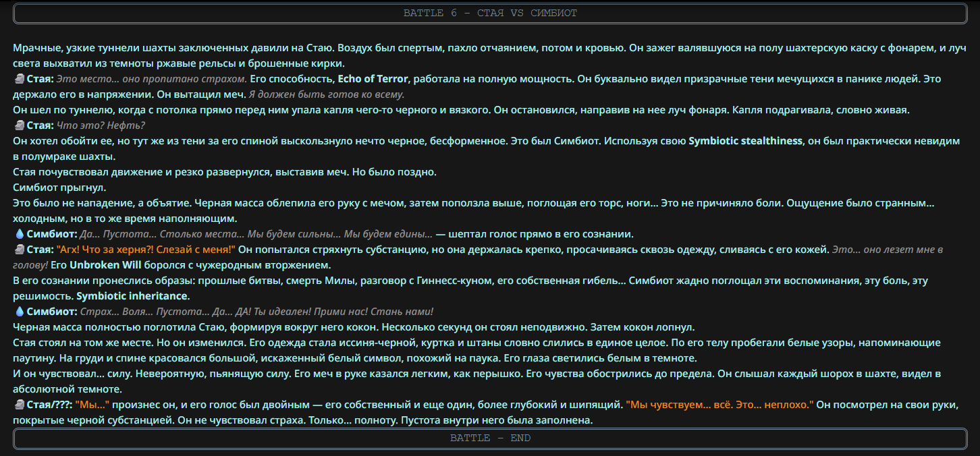Click the sentence "Но было поздно."
Viewport: 980px width, 456px height.
pyautogui.click(x=395, y=172)
